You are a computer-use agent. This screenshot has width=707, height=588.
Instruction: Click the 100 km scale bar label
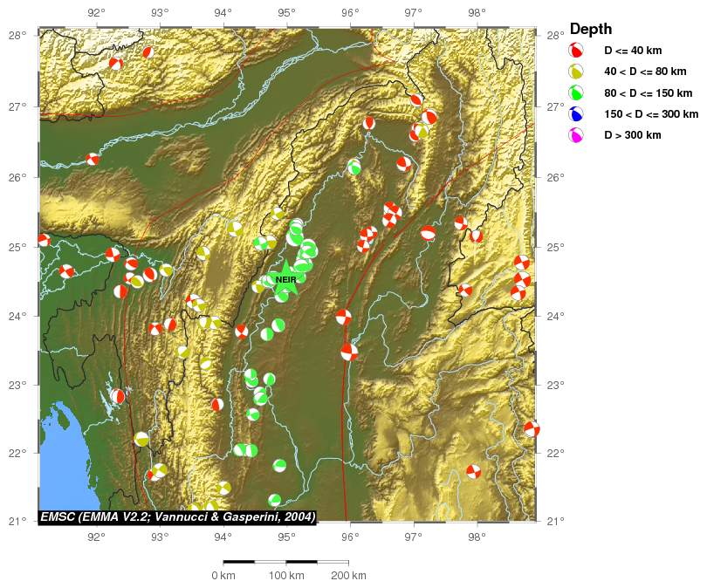(x=286, y=576)
